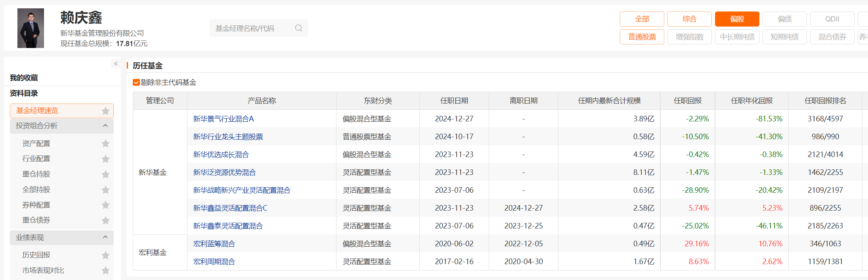Open 资产配置 in sidebar
The height and width of the screenshot is (280, 868).
[36, 144]
